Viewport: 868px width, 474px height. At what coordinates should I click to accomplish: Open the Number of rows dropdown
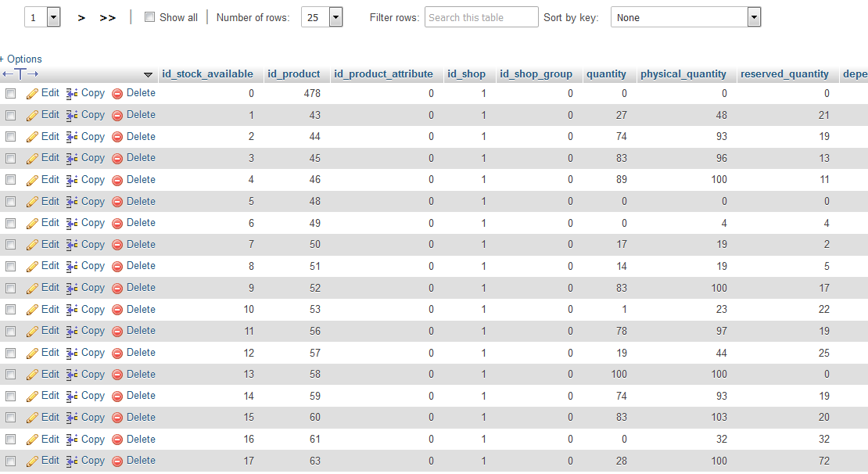(x=322, y=17)
